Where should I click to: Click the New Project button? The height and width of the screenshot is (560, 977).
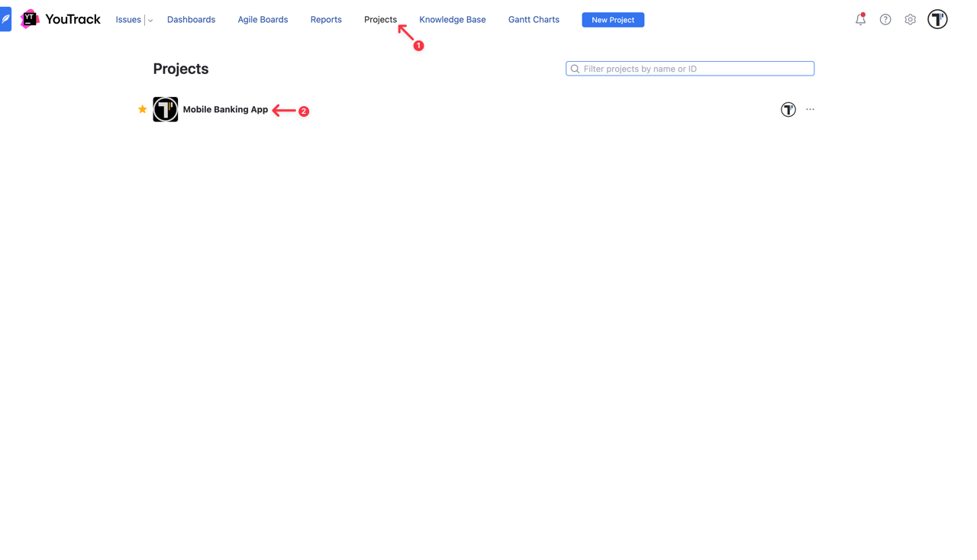tap(613, 20)
